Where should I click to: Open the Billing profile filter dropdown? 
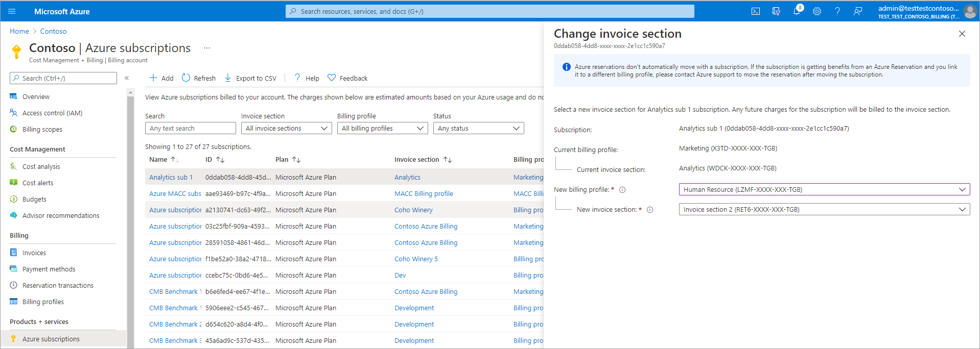[382, 128]
